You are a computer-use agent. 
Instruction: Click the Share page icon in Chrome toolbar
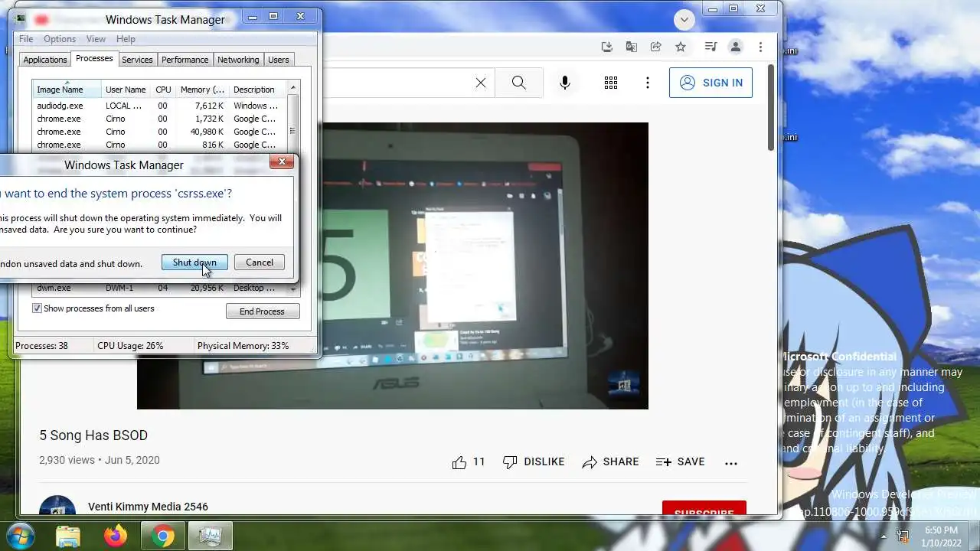[x=656, y=47]
